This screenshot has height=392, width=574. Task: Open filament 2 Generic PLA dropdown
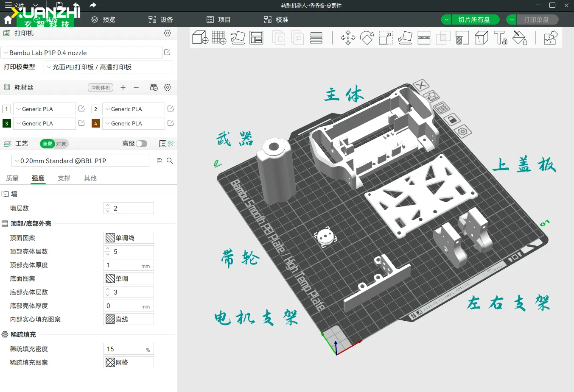click(134, 109)
